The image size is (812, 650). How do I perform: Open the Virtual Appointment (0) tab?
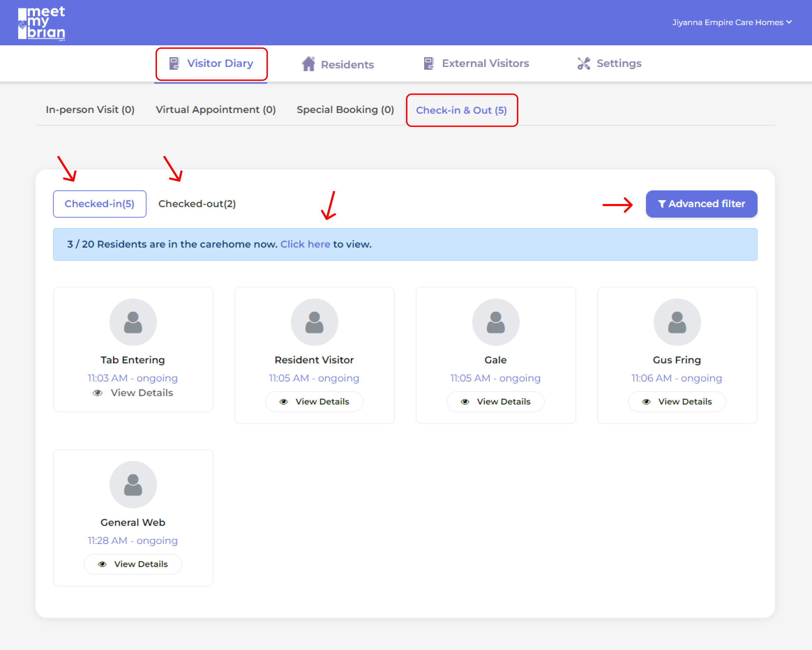pos(216,109)
